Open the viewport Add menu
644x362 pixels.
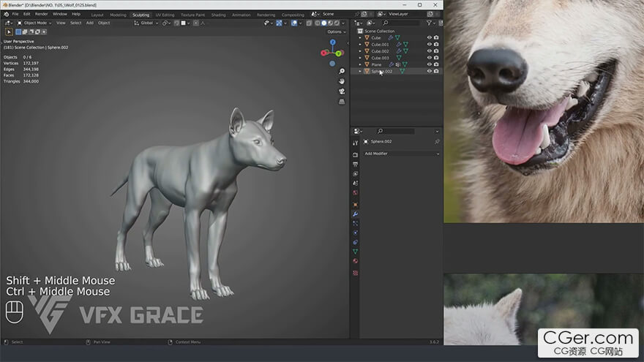point(89,23)
